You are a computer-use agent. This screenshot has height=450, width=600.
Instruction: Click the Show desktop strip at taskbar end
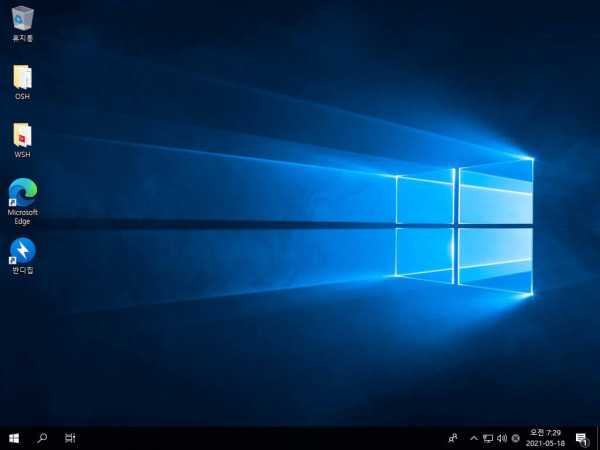[598, 438]
